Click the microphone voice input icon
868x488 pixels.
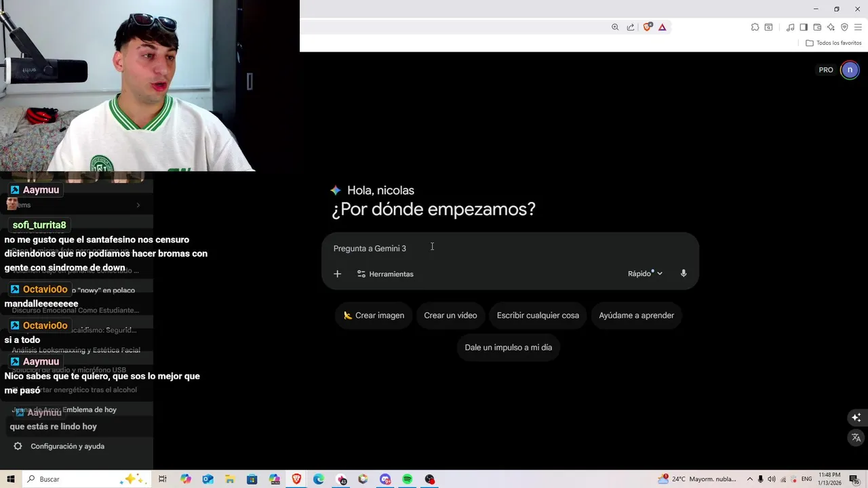(684, 274)
